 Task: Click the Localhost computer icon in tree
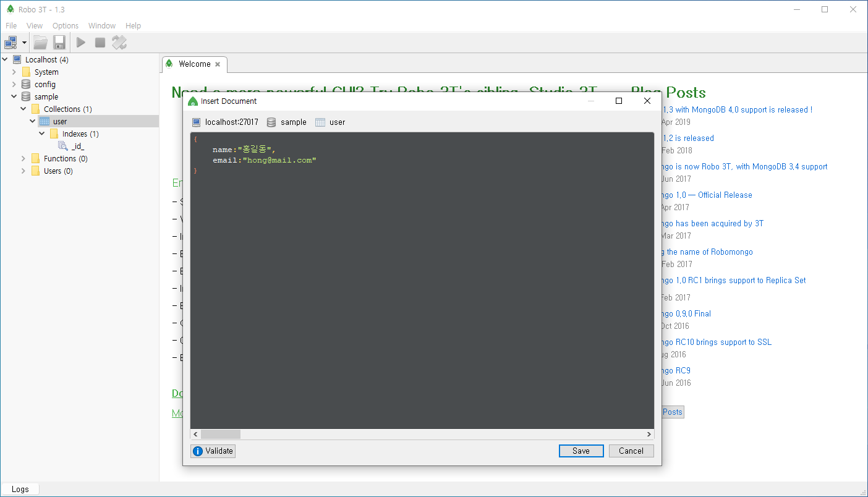[x=17, y=59]
